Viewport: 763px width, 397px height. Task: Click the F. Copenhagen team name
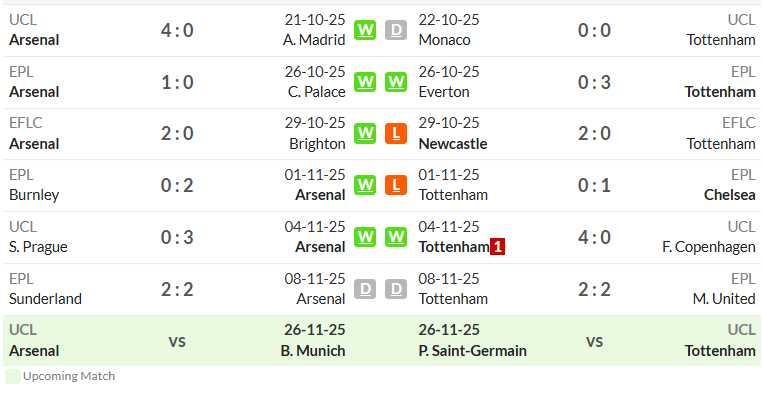point(708,247)
